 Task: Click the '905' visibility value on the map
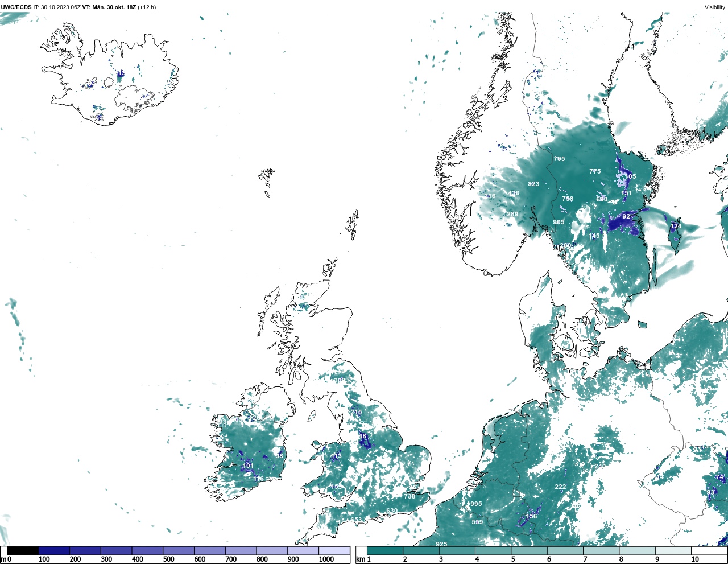point(559,222)
